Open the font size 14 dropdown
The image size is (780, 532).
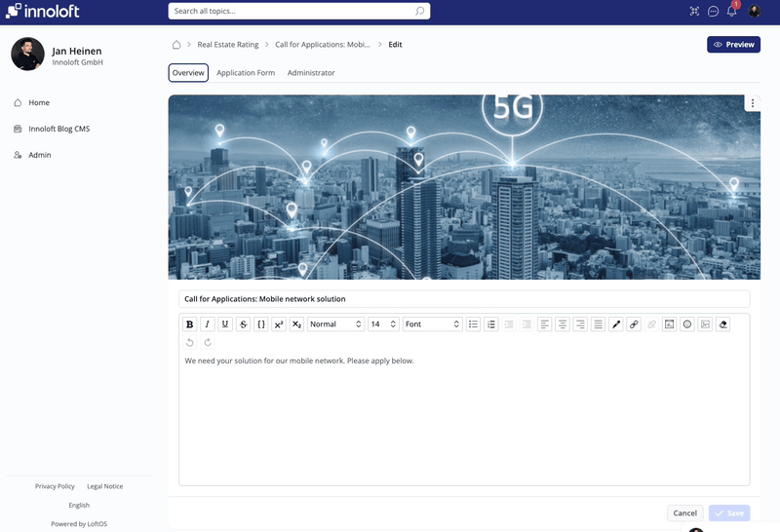[x=383, y=324]
